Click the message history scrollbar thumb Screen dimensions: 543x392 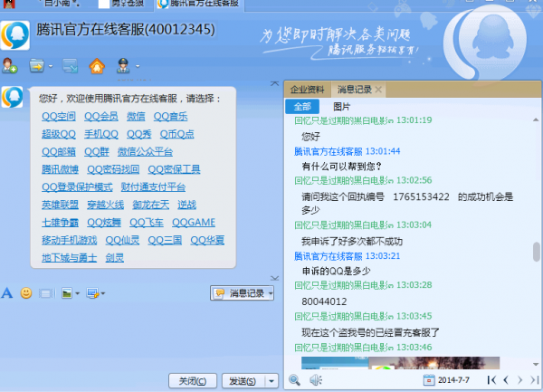[537, 252]
